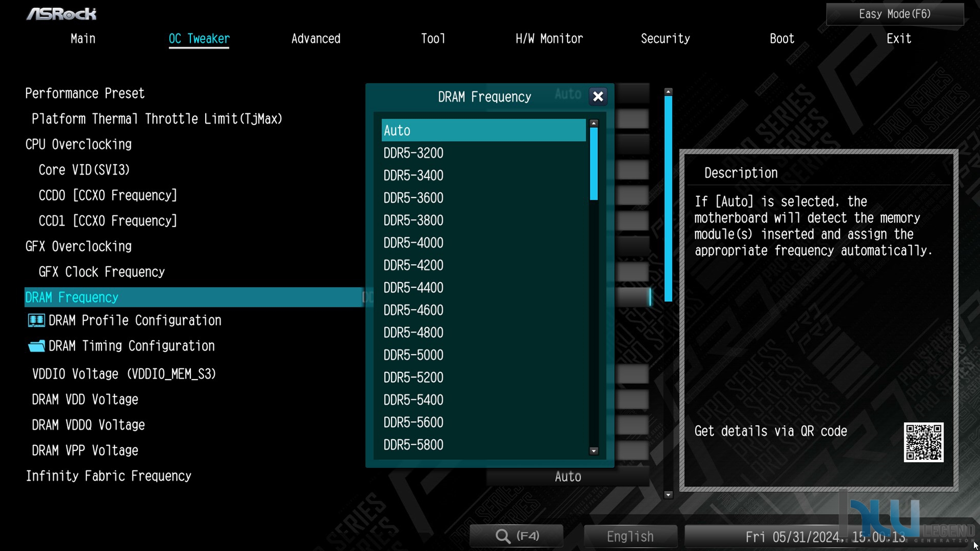This screenshot has width=980, height=551.
Task: Switch to the Boot tab
Action: 782,39
